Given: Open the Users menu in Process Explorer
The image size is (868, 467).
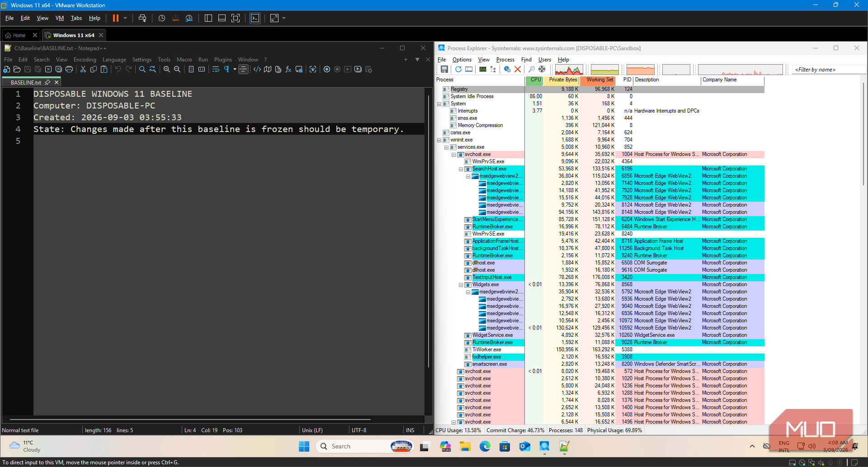Looking at the screenshot, I should (545, 60).
